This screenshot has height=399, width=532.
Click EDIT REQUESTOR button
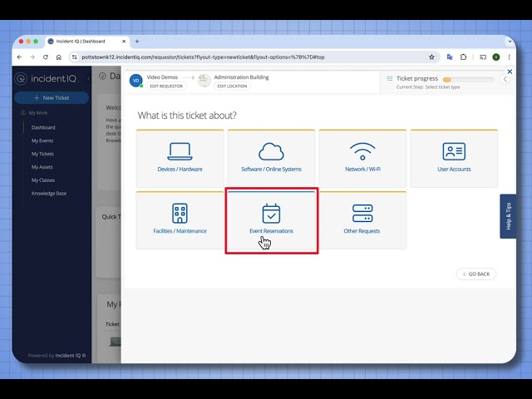point(166,86)
